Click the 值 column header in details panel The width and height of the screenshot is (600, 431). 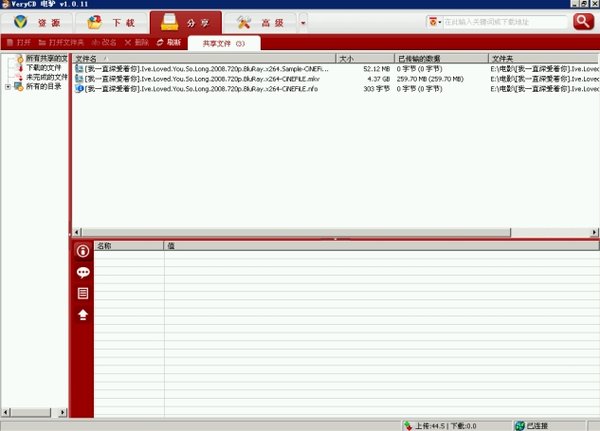click(382, 246)
